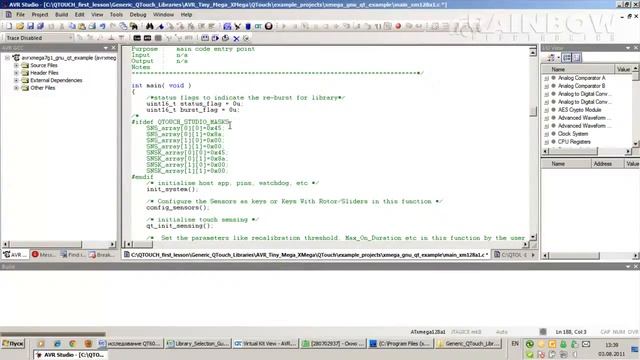
Task: Open the Window menu
Action: click(x=163, y=15)
